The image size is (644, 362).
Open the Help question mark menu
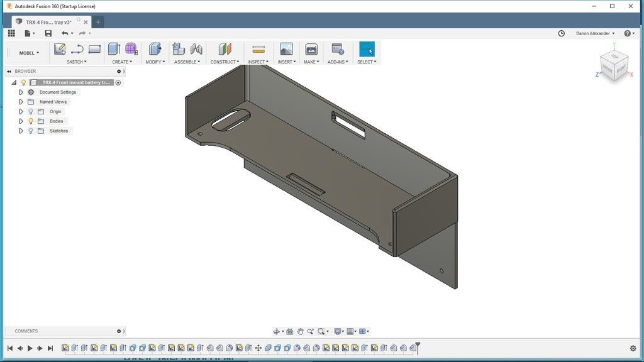[x=629, y=33]
